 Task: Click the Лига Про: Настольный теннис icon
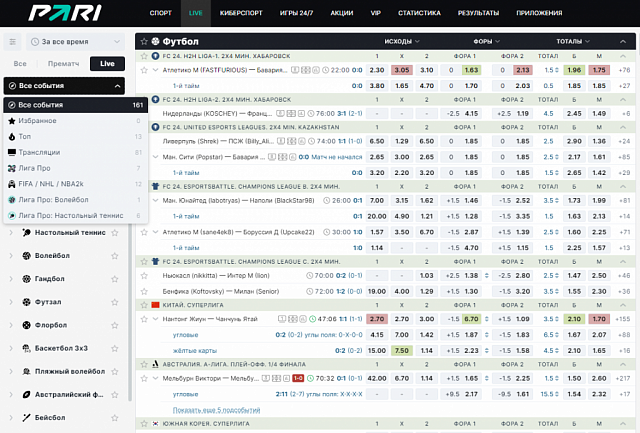click(12, 215)
